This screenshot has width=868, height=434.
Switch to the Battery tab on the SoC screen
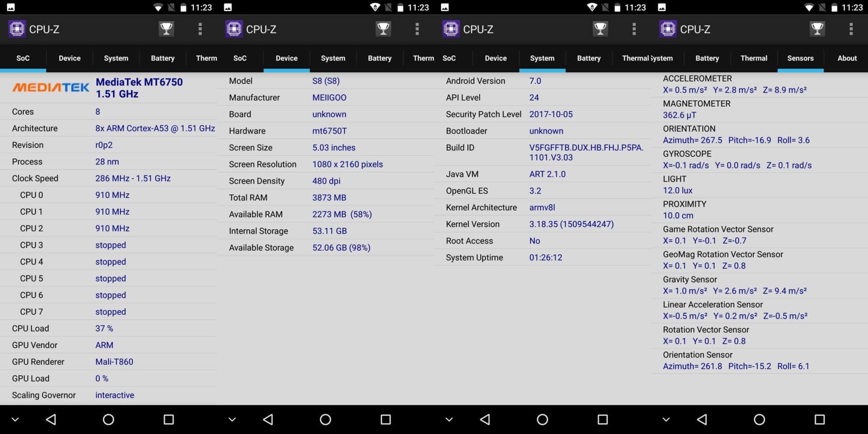[x=163, y=58]
